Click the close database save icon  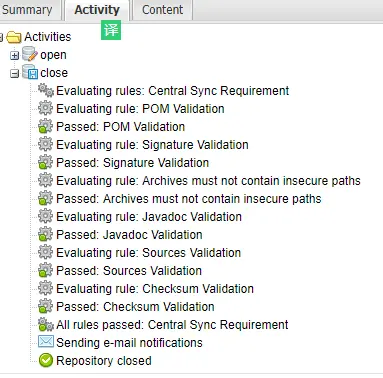point(30,72)
